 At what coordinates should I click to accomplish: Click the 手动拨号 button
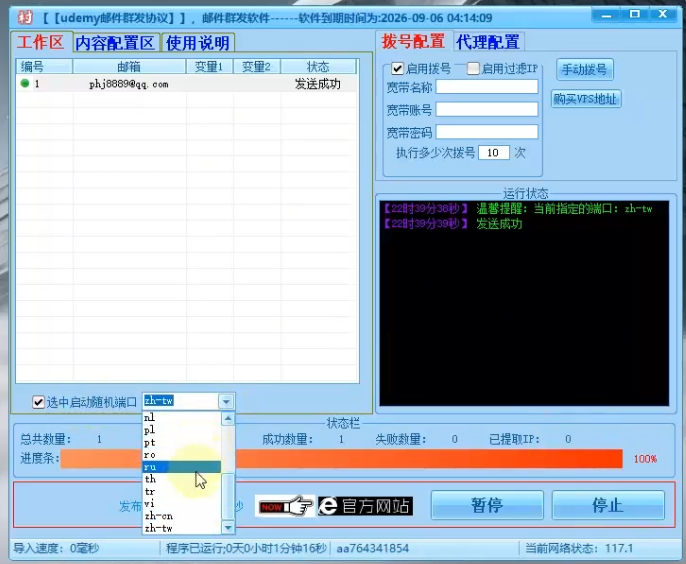(584, 70)
